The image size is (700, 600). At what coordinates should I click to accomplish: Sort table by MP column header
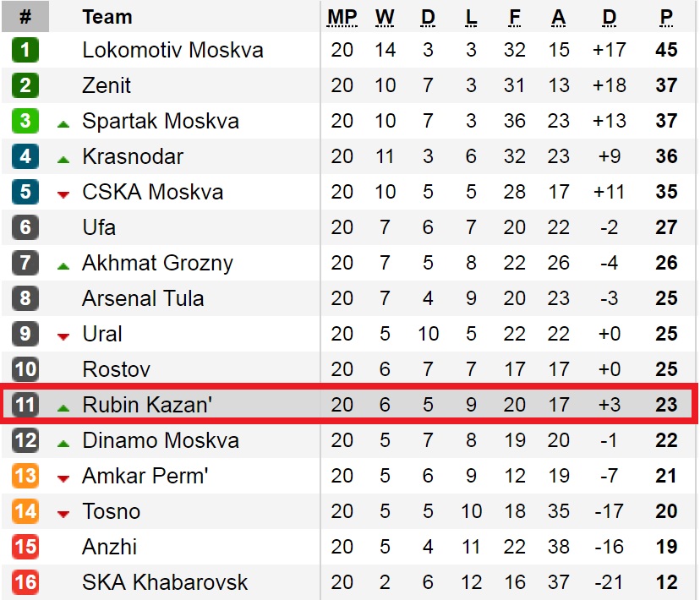click(342, 18)
